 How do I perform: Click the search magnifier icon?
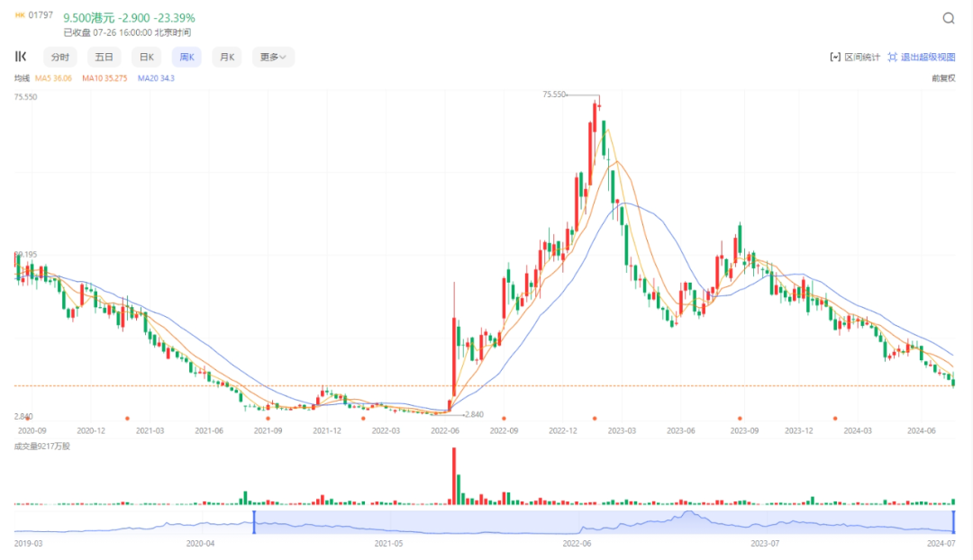(949, 18)
